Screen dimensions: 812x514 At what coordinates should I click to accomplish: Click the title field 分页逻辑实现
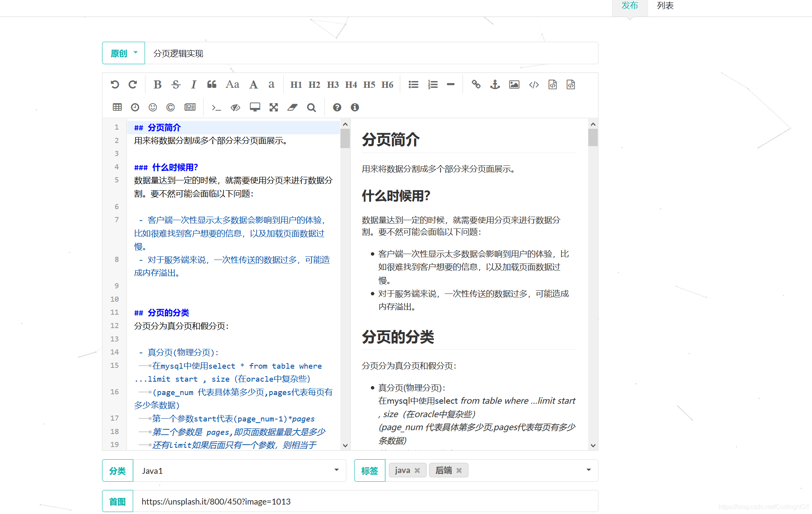coord(371,53)
